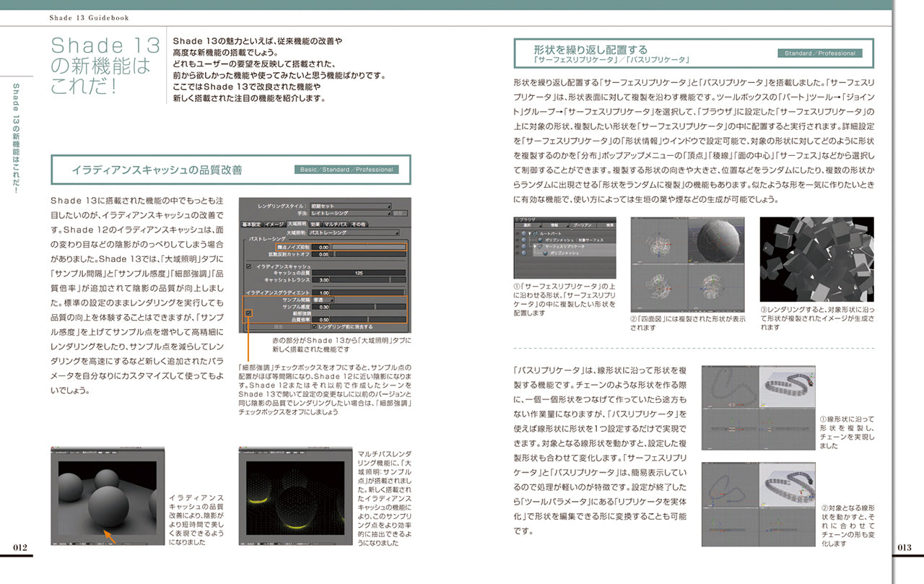924x584 pixels.
Task: Open the 大域照明 method dropdown showing パストレーシング
Action: pyautogui.click(x=354, y=232)
